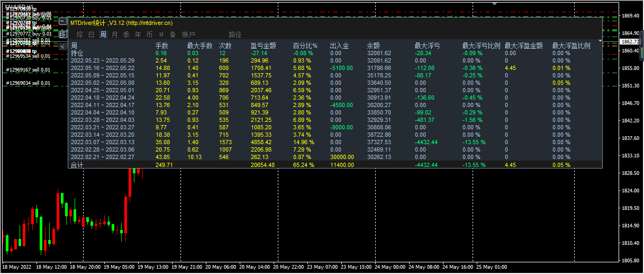644x274 pixels.
Task: Click the 38722.86 balance cell
Action: coord(379,135)
